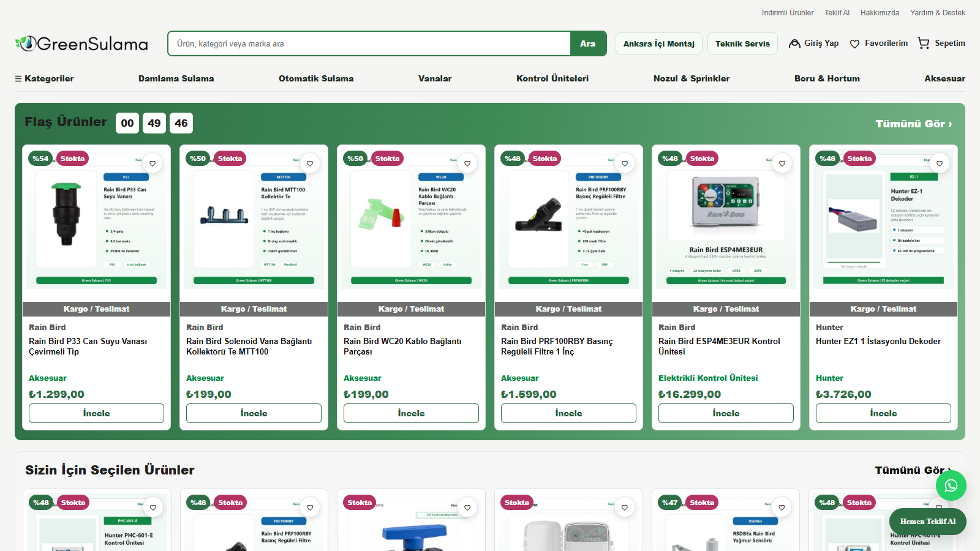
Task: Click the green Hunter category label
Action: click(x=829, y=378)
